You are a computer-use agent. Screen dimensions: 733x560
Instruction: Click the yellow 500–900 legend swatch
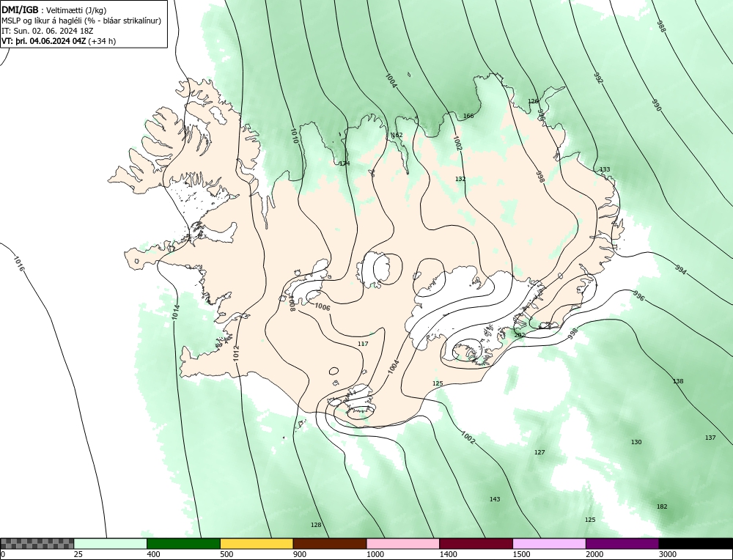[x=257, y=543]
